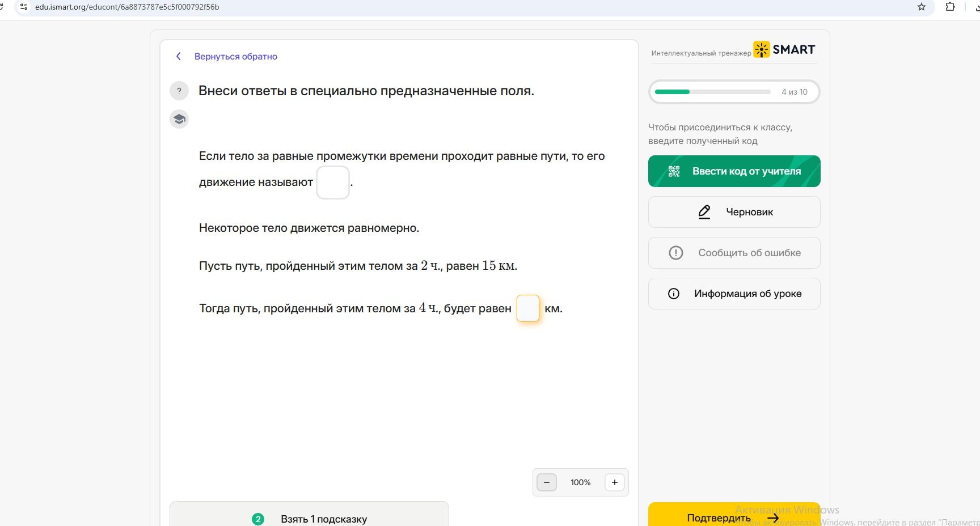Confirm answer with Подтвердить button
The height and width of the screenshot is (526, 980).
click(734, 515)
